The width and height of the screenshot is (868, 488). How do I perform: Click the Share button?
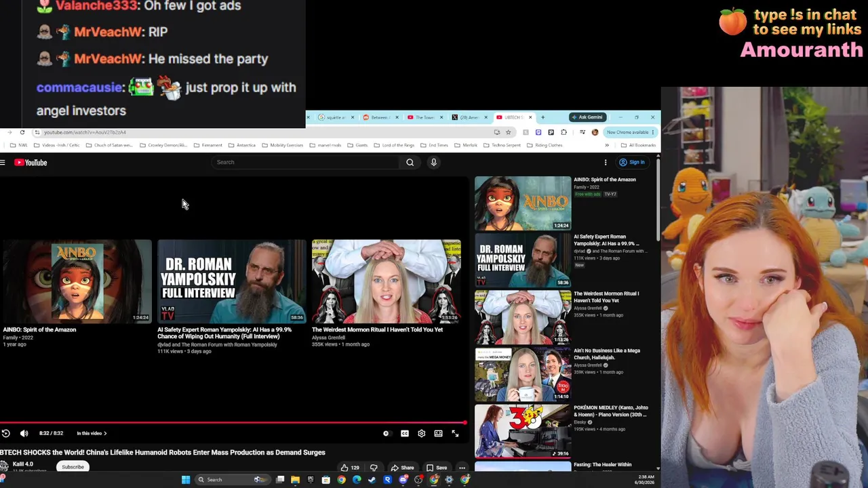[401, 468]
